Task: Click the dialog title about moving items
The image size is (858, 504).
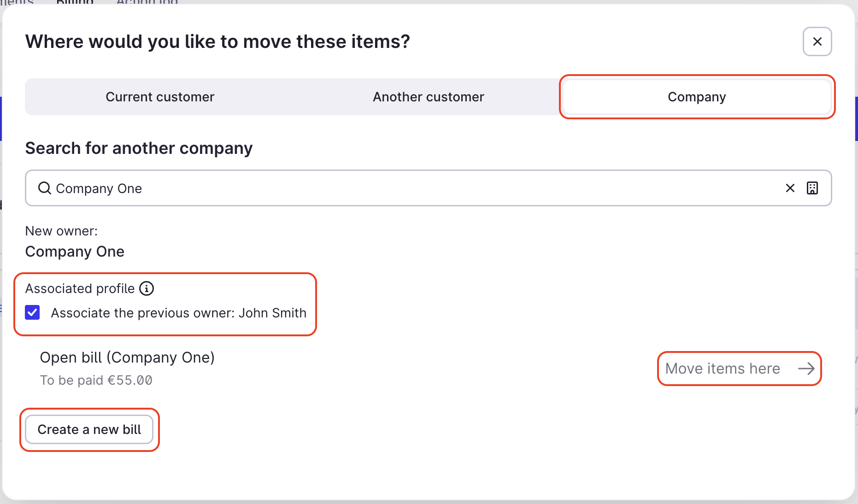Action: [217, 41]
